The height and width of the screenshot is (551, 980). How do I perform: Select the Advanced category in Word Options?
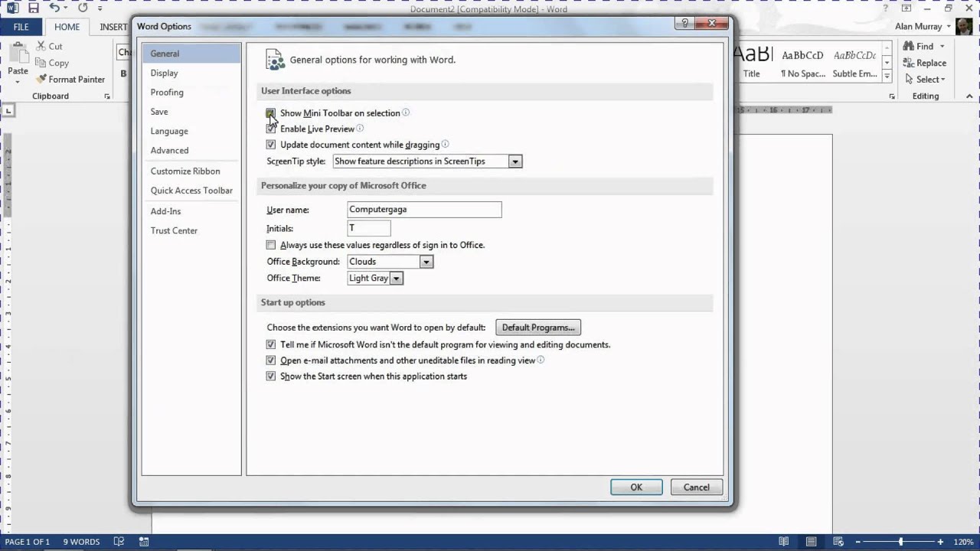pos(169,150)
